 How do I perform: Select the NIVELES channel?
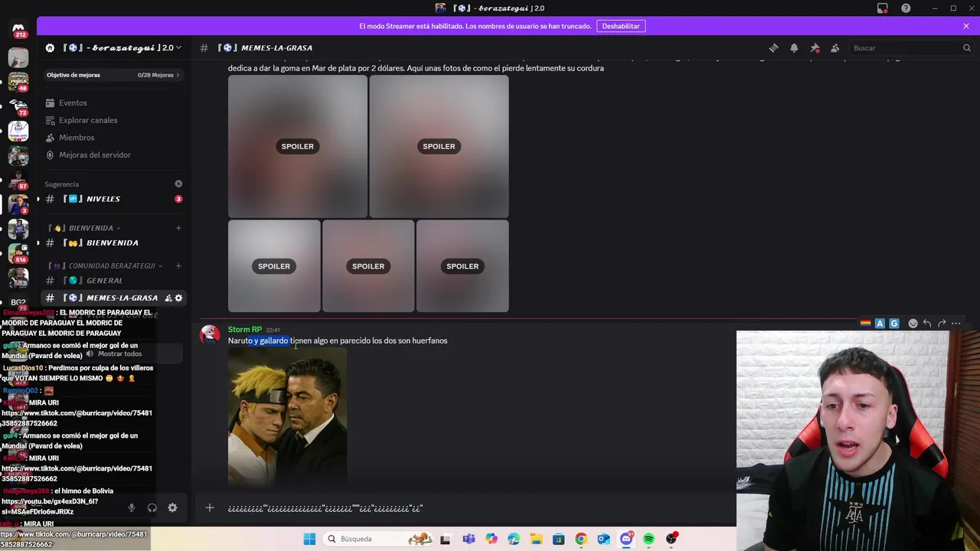tap(113, 199)
